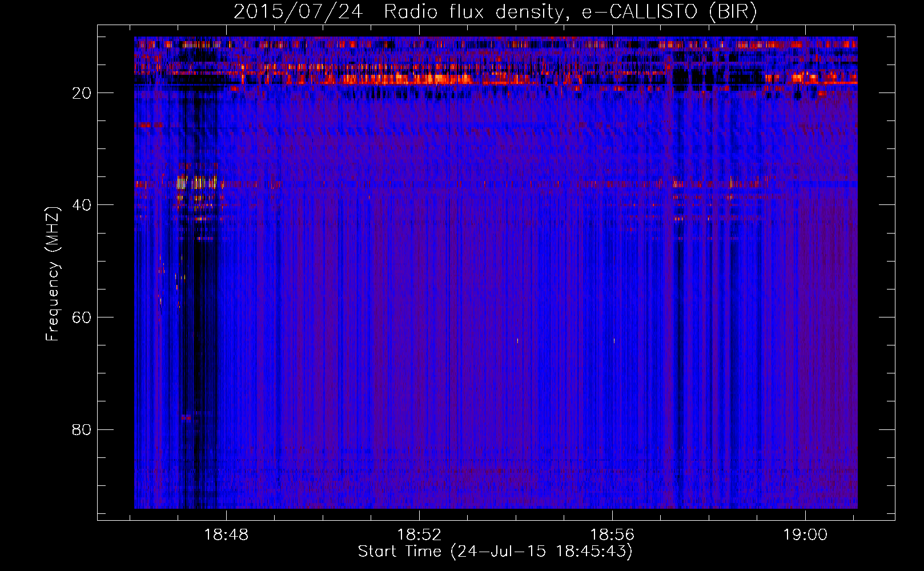Click the 60 frequency tick label

(82, 317)
